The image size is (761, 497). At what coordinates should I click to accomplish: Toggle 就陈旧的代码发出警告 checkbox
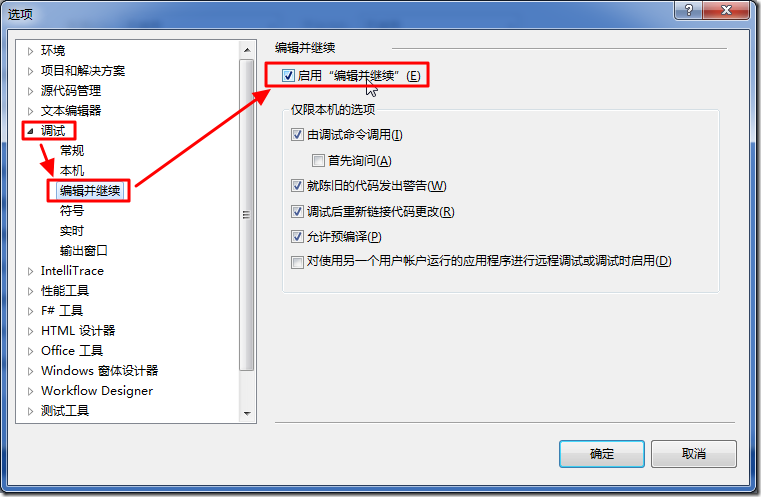coord(297,185)
